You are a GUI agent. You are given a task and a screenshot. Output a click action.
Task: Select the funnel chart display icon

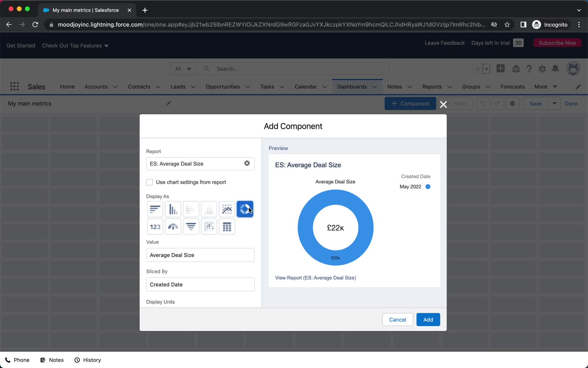click(191, 226)
